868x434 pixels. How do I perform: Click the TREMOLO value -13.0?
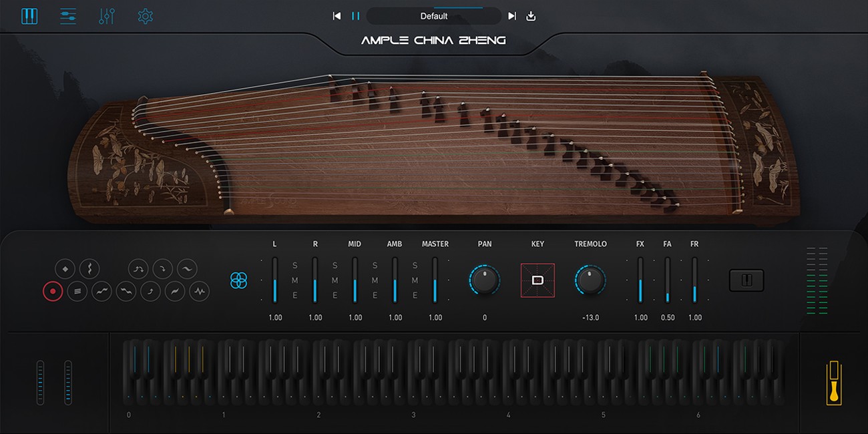click(x=591, y=318)
